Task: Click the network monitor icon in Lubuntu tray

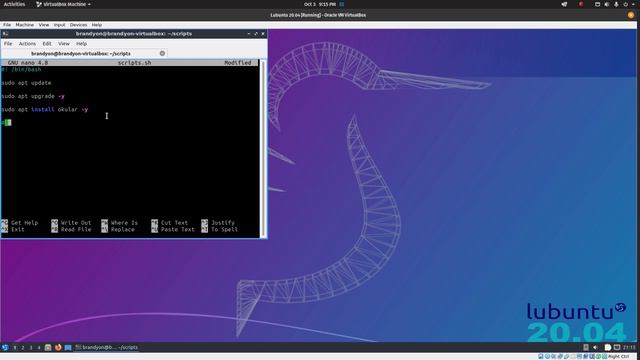Action: tap(617, 347)
